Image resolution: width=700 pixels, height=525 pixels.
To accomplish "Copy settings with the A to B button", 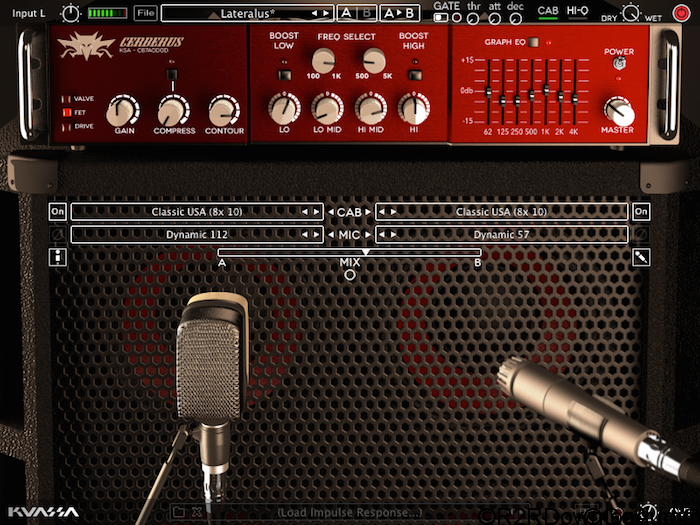I will click(400, 13).
